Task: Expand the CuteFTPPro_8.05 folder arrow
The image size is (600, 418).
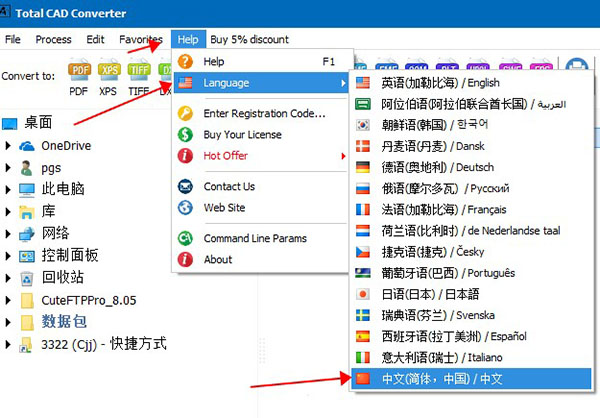Action: pos(9,299)
